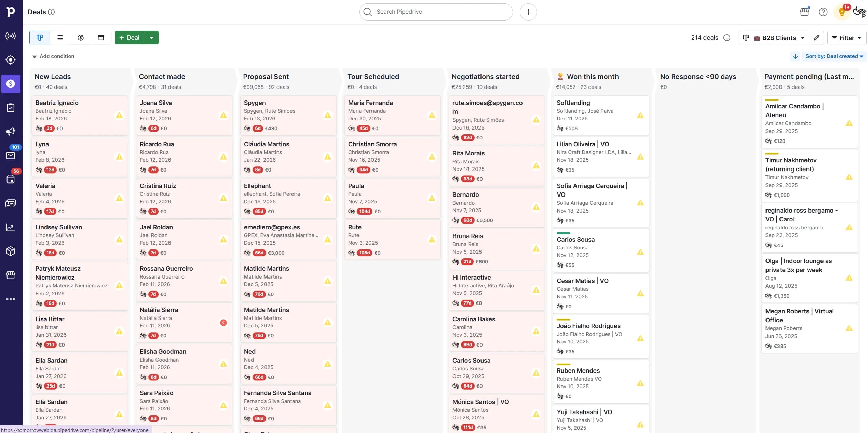Image resolution: width=868 pixels, height=433 pixels.
Task: Open the Filter dropdown
Action: tap(846, 38)
